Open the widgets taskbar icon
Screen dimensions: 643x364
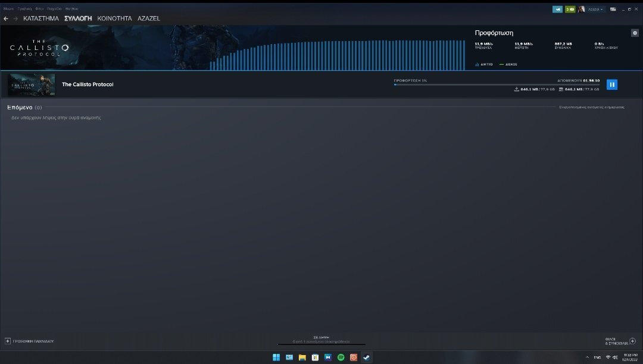(x=289, y=357)
